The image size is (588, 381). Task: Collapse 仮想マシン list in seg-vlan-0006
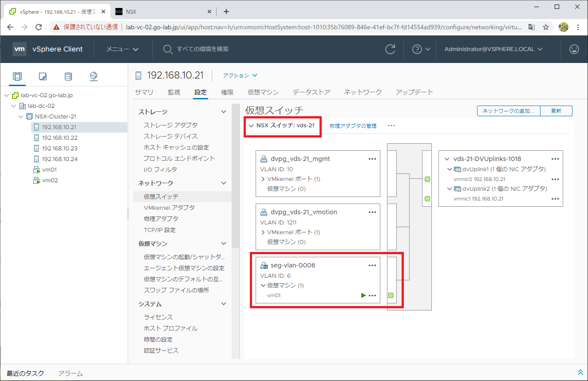263,286
